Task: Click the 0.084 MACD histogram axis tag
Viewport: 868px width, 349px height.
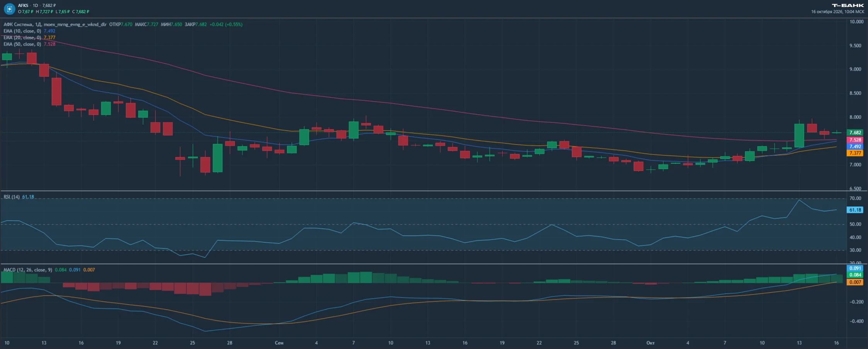Action: [x=855, y=275]
